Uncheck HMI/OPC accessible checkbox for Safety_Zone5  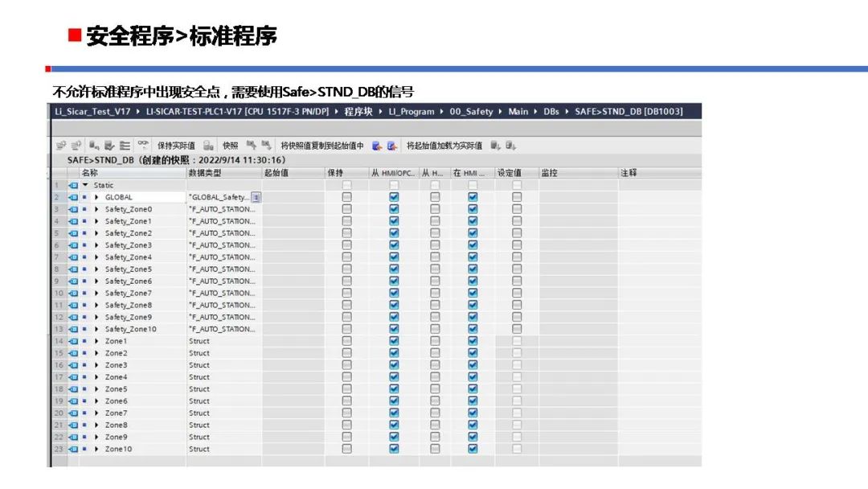pos(394,269)
